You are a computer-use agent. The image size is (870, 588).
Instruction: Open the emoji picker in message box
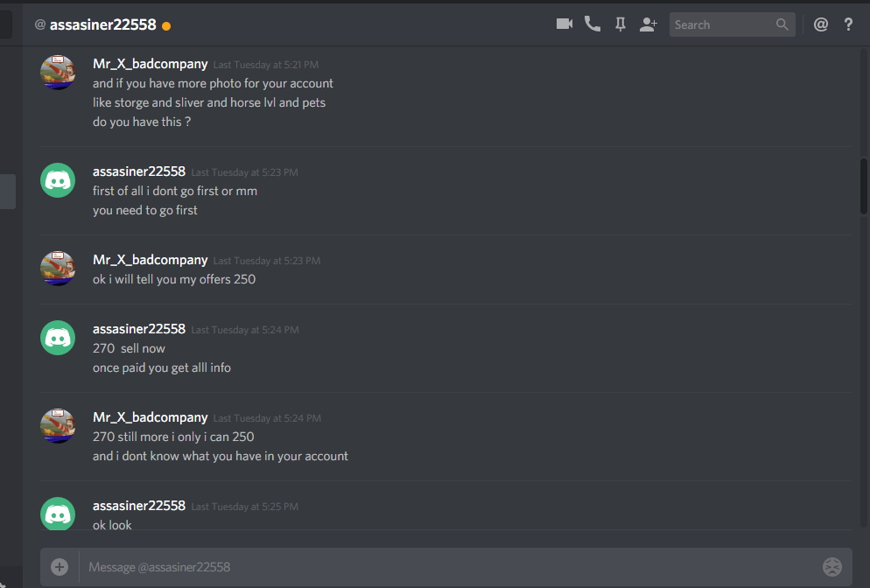pyautogui.click(x=832, y=566)
